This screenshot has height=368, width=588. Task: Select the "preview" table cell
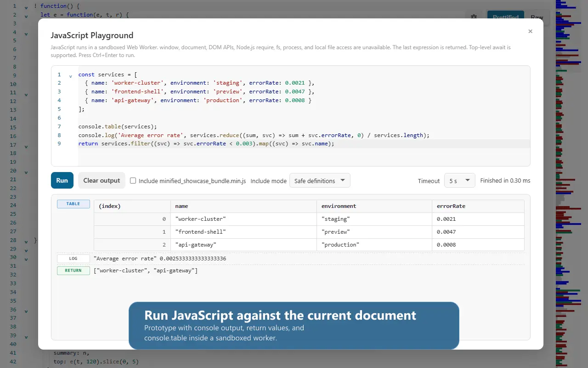pos(374,232)
